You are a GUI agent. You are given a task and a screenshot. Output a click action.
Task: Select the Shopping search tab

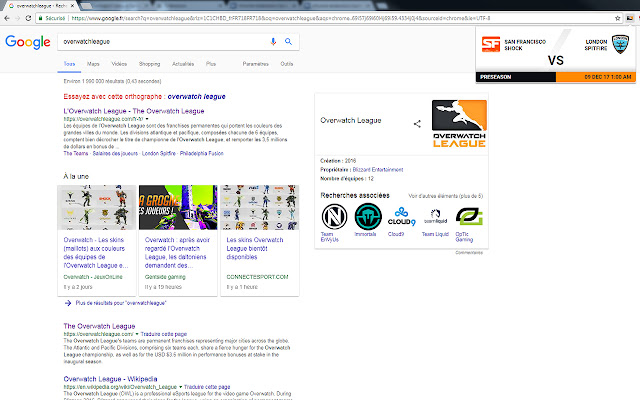(149, 64)
